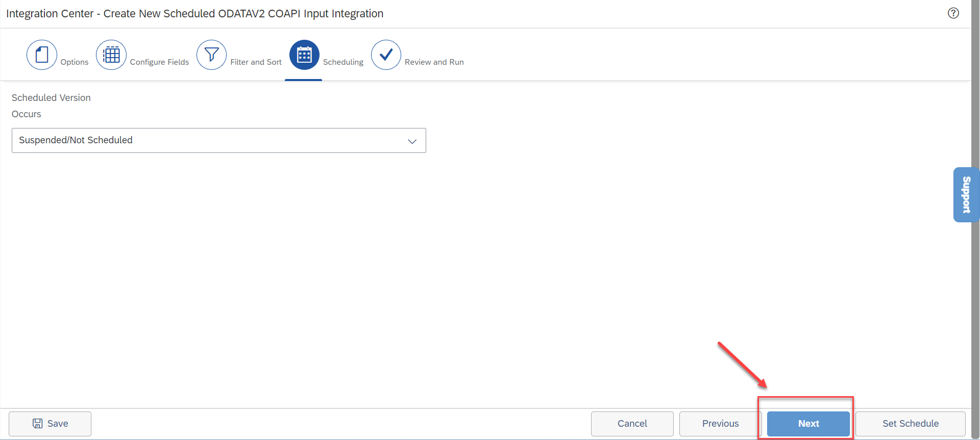The height and width of the screenshot is (440, 980).
Task: Select the Scheduling calendar icon
Action: [304, 55]
